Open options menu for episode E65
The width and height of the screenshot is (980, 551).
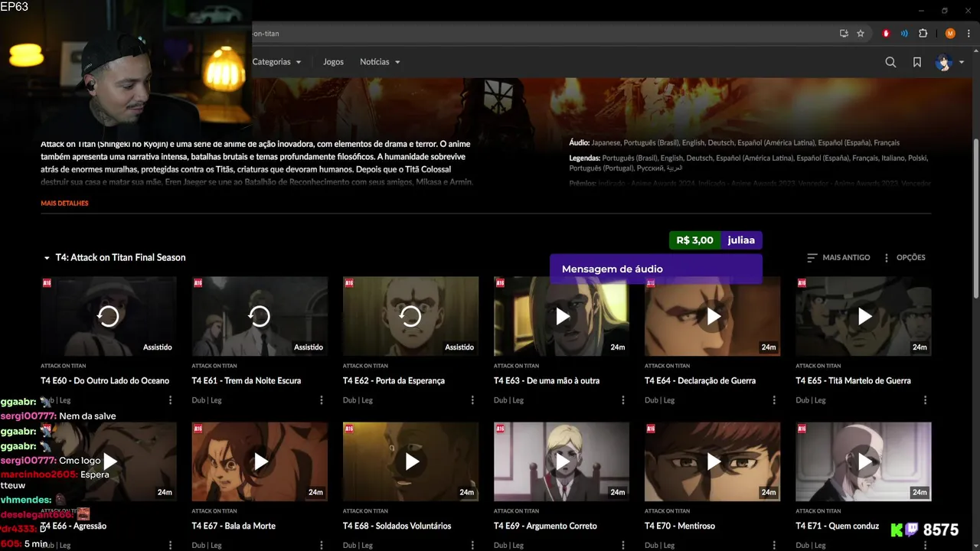click(x=925, y=400)
